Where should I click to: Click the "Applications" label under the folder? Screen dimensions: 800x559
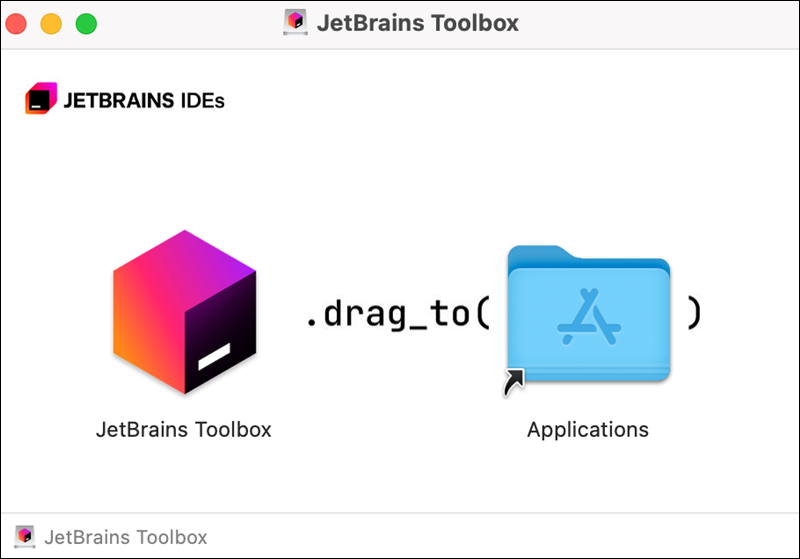pos(588,430)
